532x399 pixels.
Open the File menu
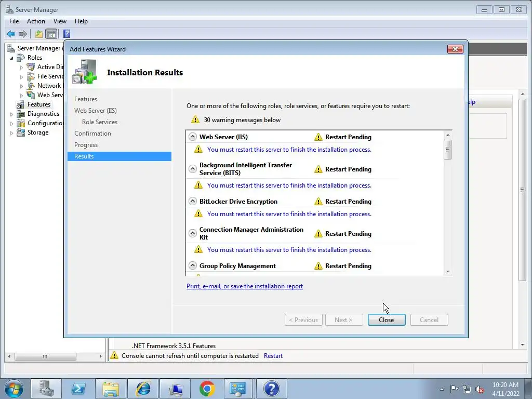click(x=14, y=21)
